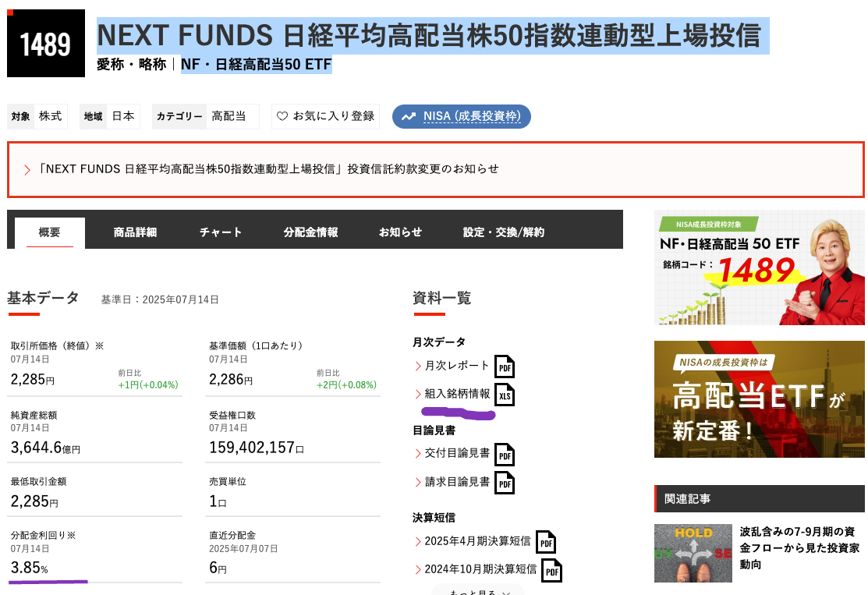Open the 設定・交換/解約 tab
The height and width of the screenshot is (595, 868).
coord(504,232)
